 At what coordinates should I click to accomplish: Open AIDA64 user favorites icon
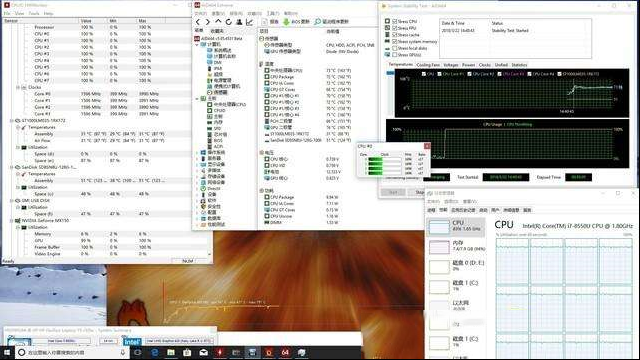tap(239, 22)
